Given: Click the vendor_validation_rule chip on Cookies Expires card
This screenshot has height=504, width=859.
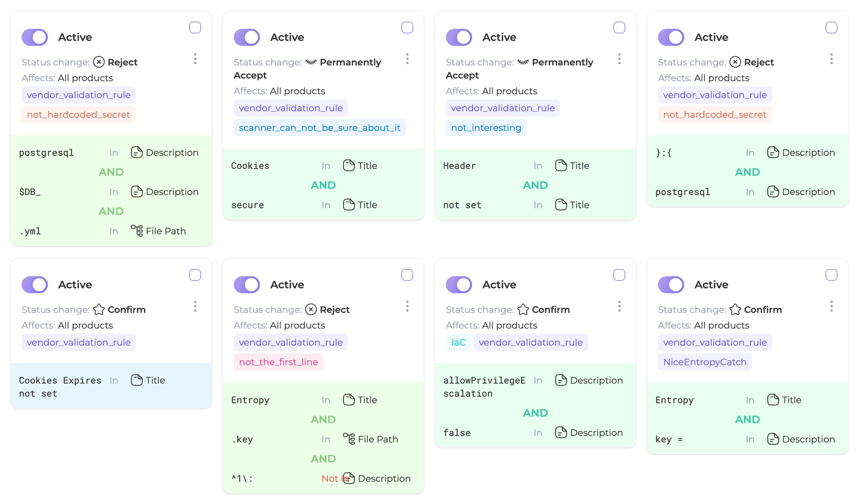Looking at the screenshot, I should click(78, 342).
